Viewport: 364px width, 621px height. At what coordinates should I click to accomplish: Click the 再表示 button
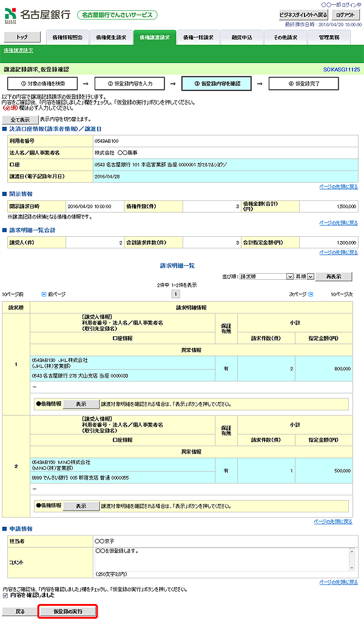[x=334, y=276]
